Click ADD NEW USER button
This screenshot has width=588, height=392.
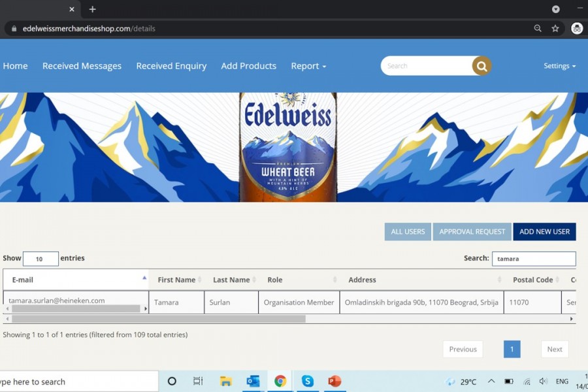[544, 231]
